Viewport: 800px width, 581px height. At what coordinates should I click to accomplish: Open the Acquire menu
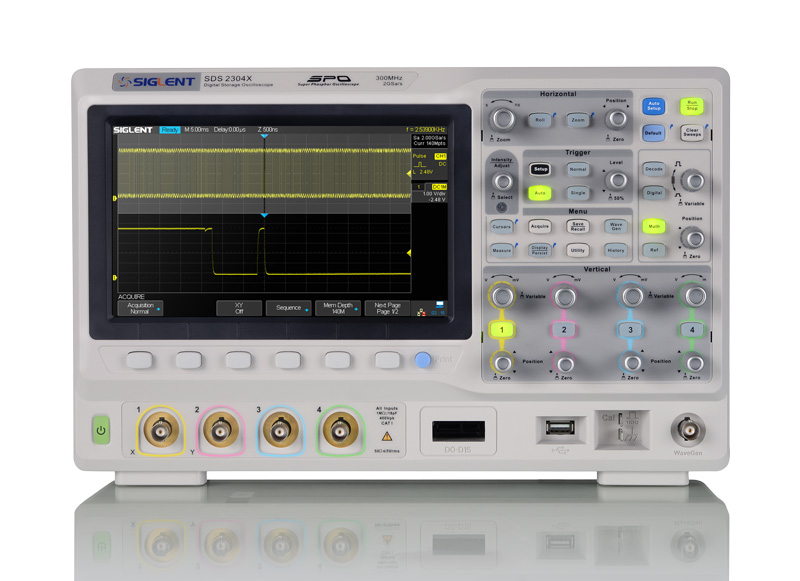[x=540, y=227]
